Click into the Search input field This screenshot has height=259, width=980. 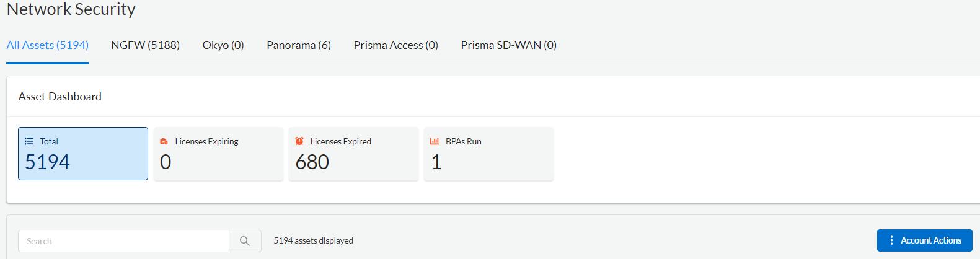pyautogui.click(x=124, y=241)
